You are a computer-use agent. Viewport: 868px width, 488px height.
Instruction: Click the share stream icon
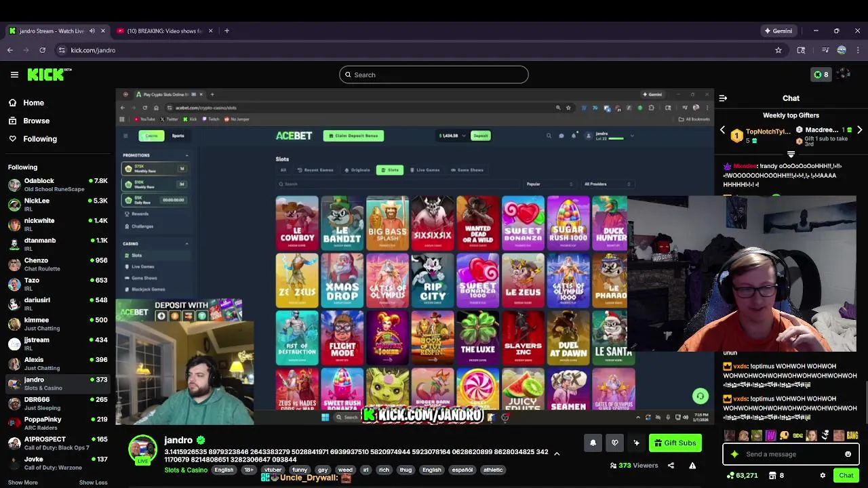671,466
